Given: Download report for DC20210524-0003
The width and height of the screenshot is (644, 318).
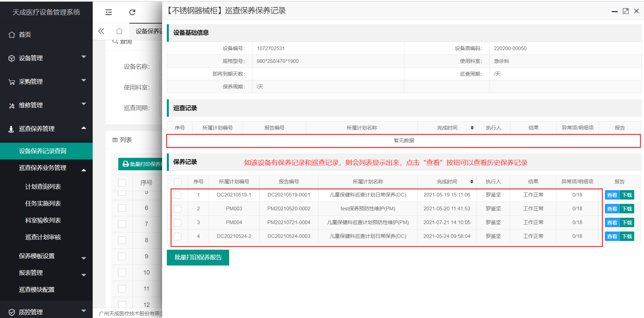Looking at the screenshot, I should pos(627,237).
